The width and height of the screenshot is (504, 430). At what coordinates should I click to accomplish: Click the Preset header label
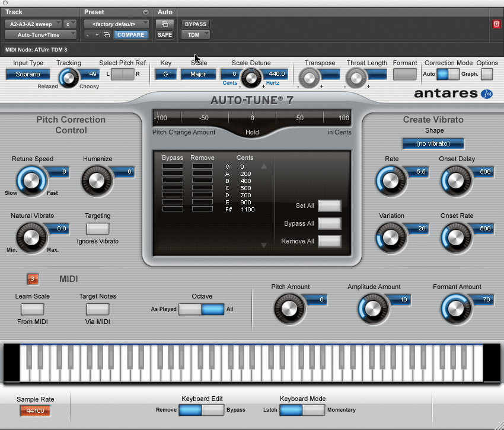(x=94, y=12)
